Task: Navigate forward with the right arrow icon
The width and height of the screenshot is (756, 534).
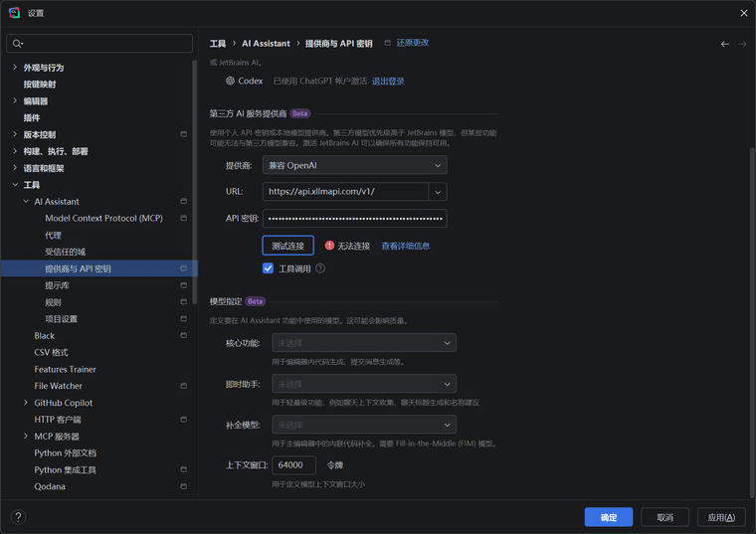Action: [x=742, y=44]
